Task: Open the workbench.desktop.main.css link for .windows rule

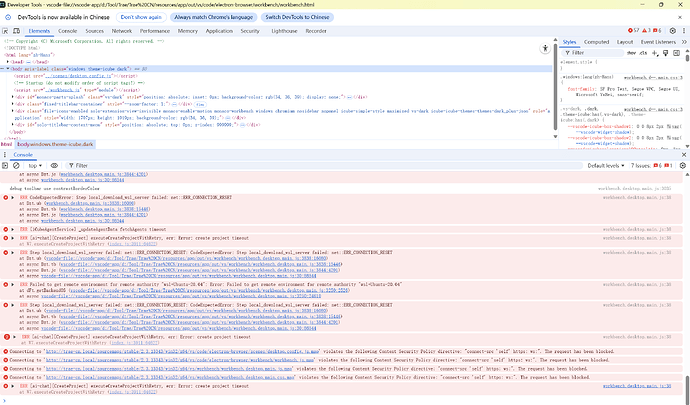Action: [653, 77]
